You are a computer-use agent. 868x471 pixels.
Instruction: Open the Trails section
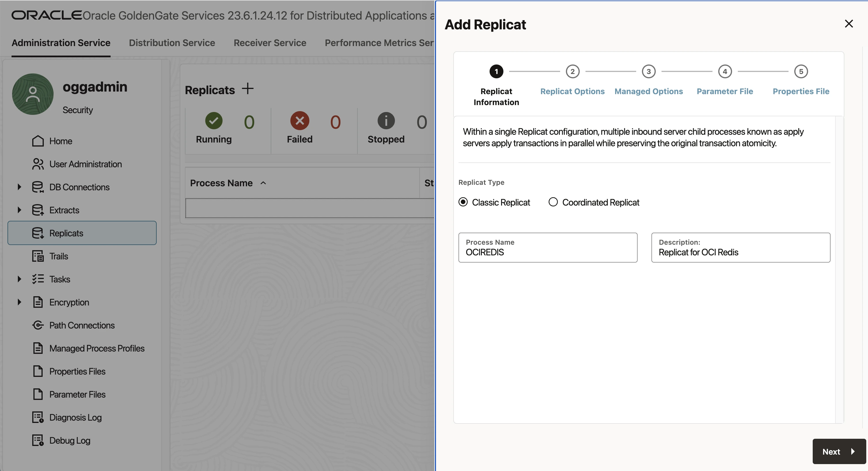(x=59, y=256)
